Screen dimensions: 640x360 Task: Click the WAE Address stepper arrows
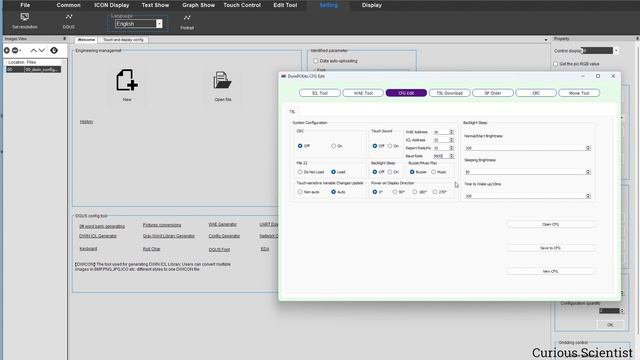pos(451,132)
